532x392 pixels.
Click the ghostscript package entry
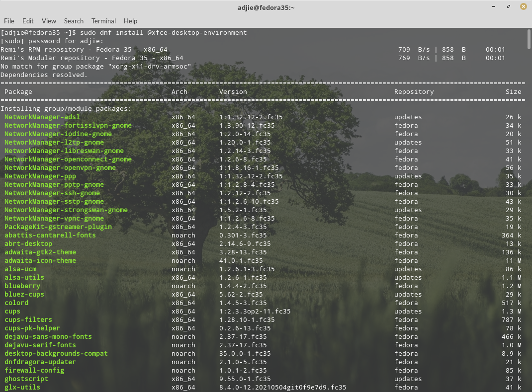click(x=26, y=379)
